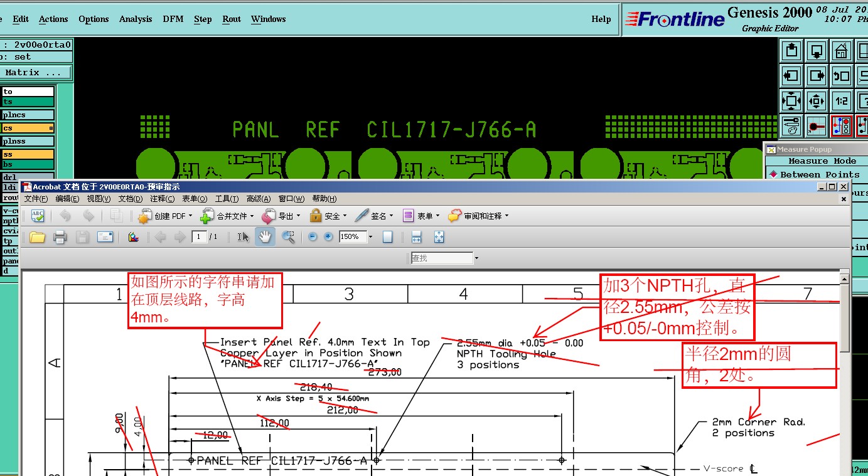
Task: Click the Acrobat fit page icon
Action: tap(439, 237)
